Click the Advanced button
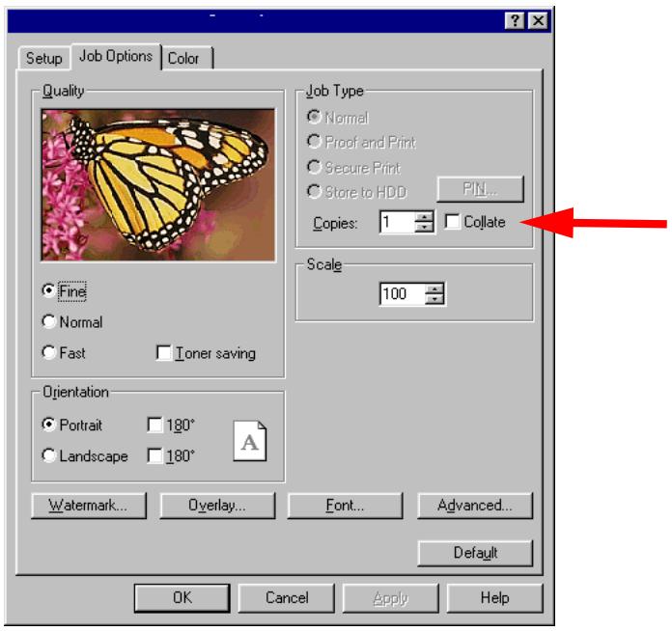Viewport: 672px width, 631px height. tap(475, 506)
